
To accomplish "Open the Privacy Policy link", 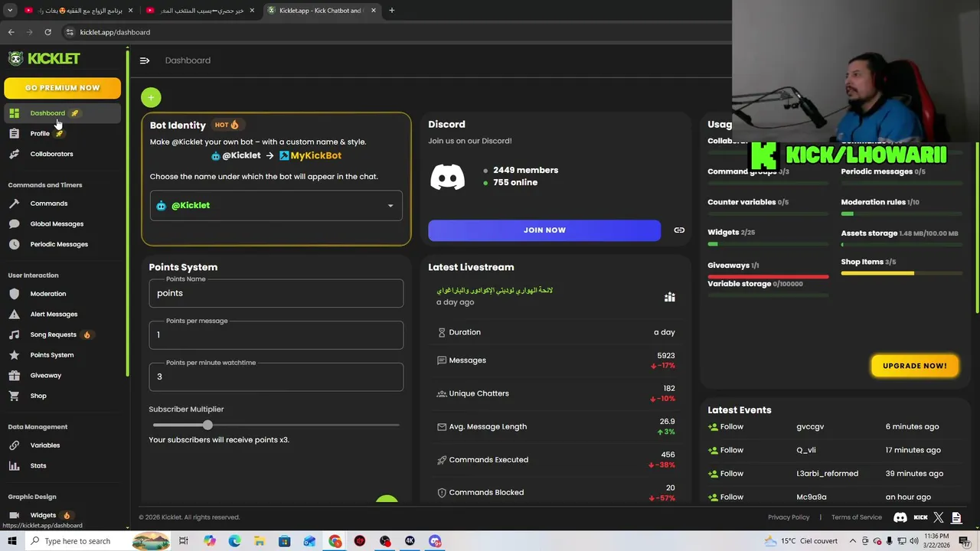I will tap(789, 517).
